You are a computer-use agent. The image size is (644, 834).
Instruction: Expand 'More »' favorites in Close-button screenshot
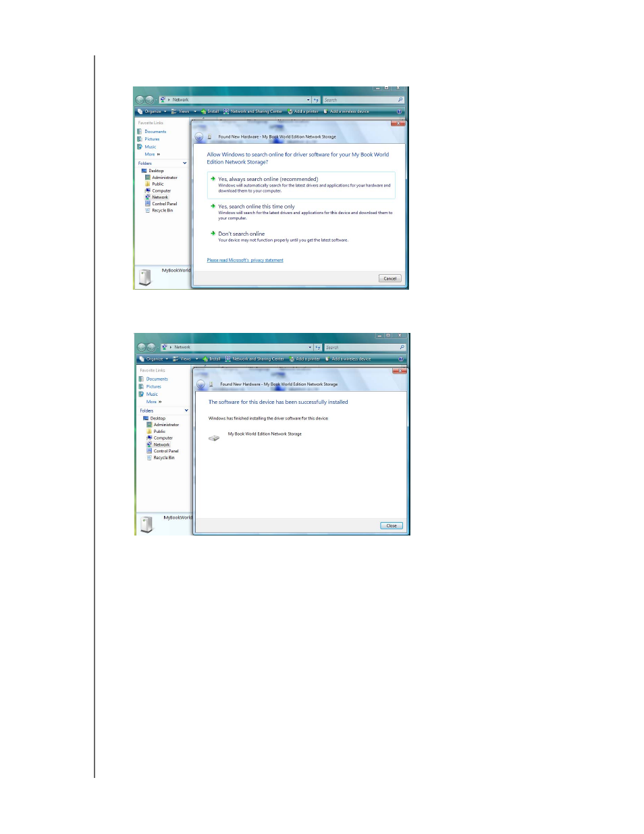click(154, 401)
